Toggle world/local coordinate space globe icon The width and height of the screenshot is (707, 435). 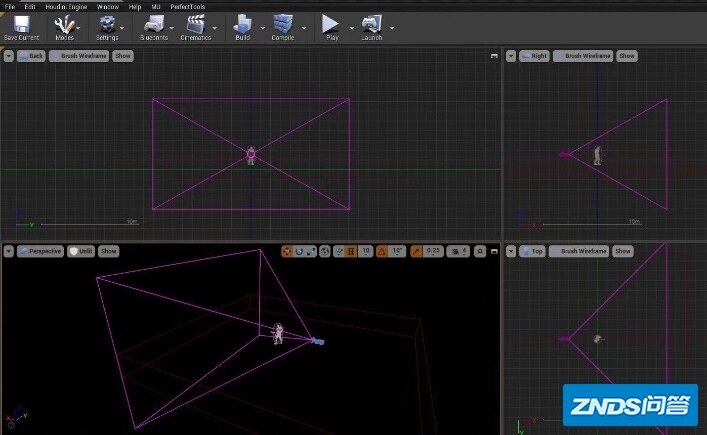pos(325,252)
